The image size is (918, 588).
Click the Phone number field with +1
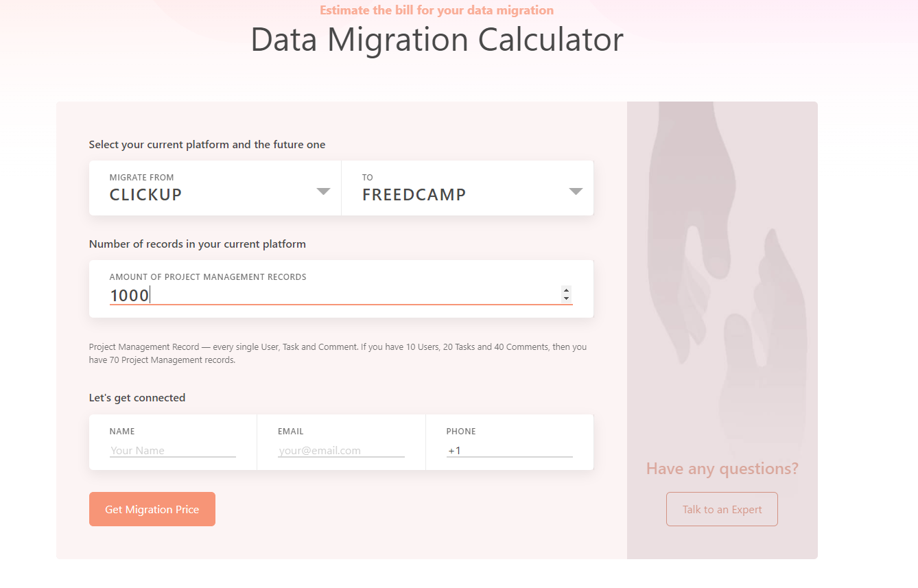point(509,451)
